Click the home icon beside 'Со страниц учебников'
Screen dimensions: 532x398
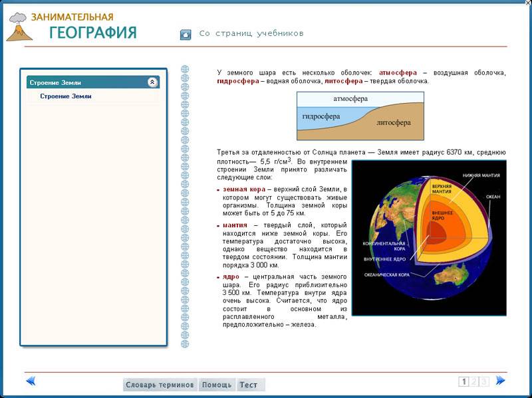click(x=186, y=35)
